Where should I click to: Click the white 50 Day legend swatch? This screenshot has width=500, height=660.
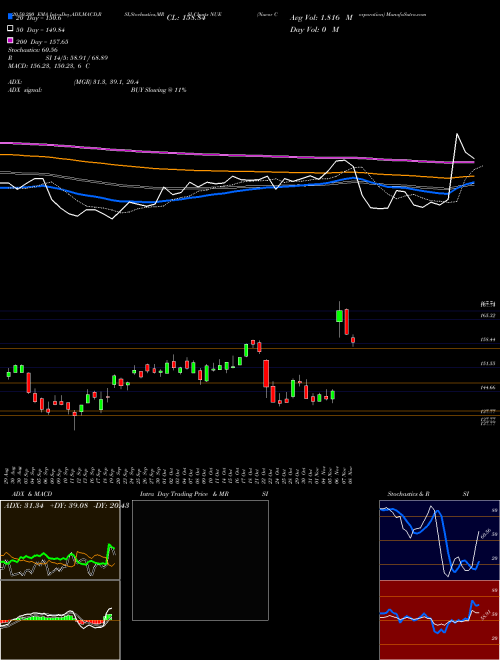pyautogui.click(x=10, y=29)
